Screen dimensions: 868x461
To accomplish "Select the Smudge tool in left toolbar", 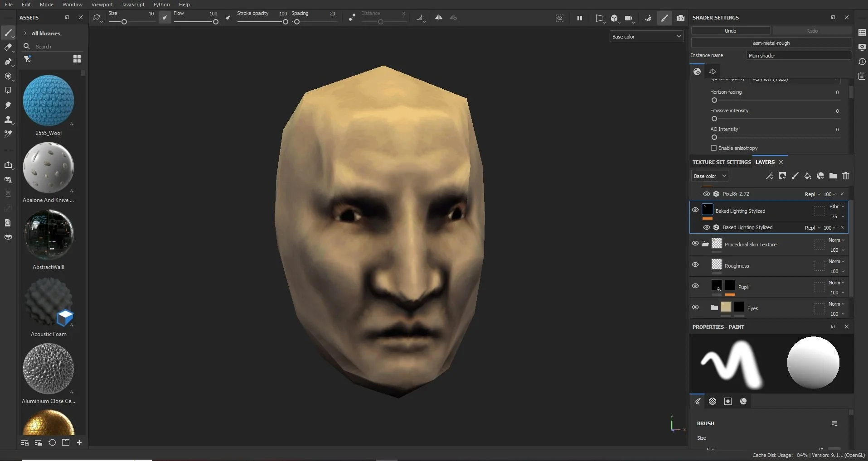I will click(x=8, y=105).
